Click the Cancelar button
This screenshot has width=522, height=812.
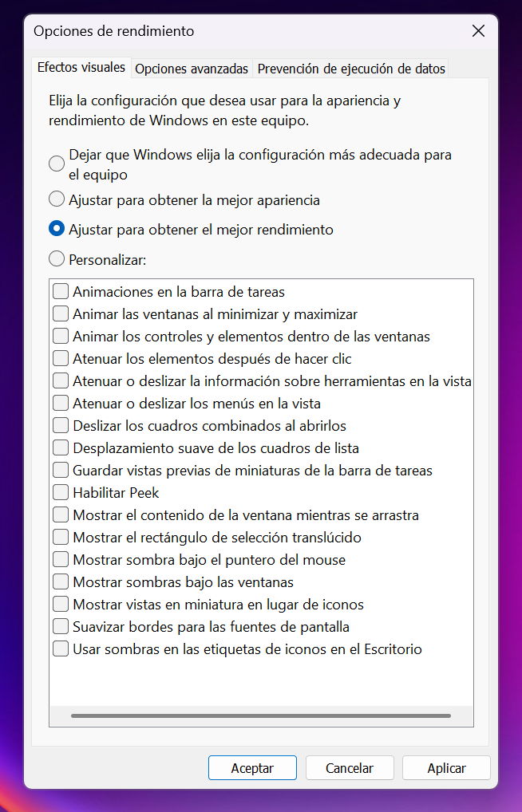point(350,768)
